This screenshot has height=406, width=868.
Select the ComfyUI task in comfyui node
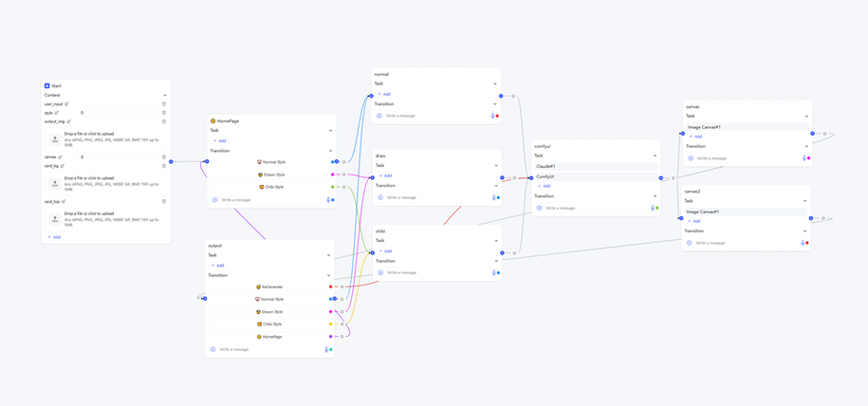545,176
